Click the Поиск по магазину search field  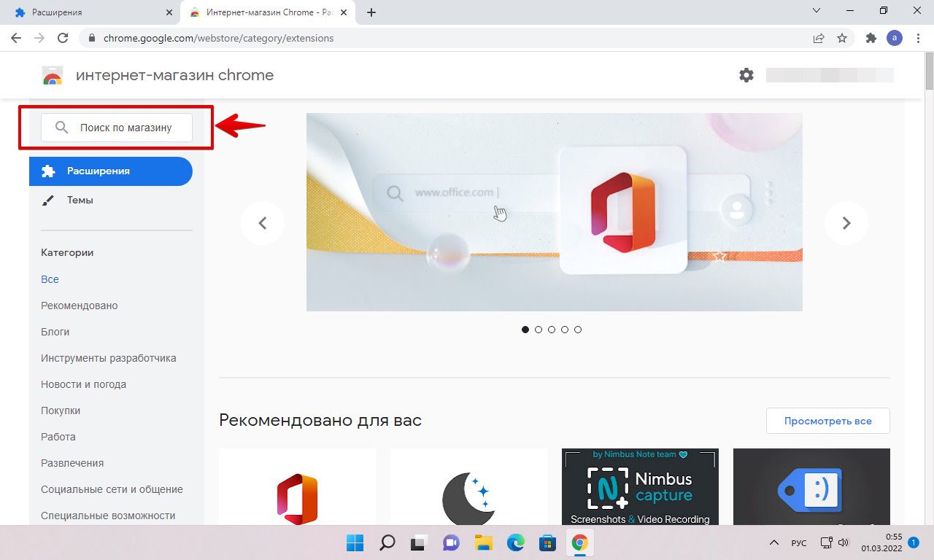click(117, 128)
